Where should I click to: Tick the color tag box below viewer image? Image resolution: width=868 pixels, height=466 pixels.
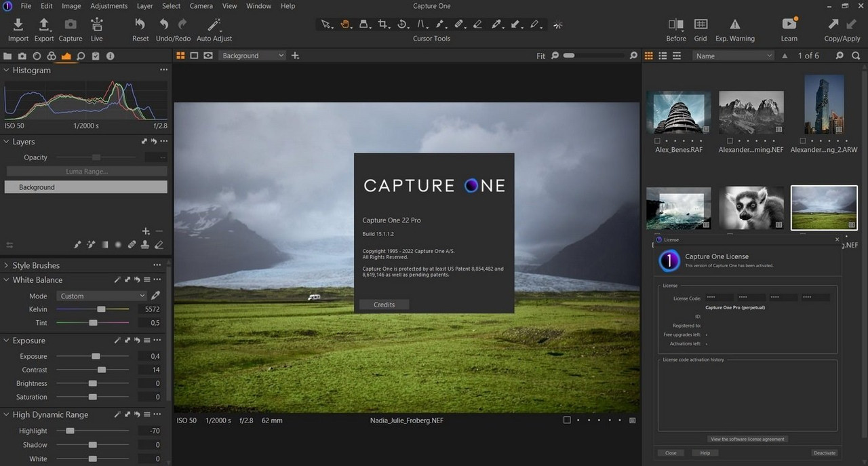(567, 421)
